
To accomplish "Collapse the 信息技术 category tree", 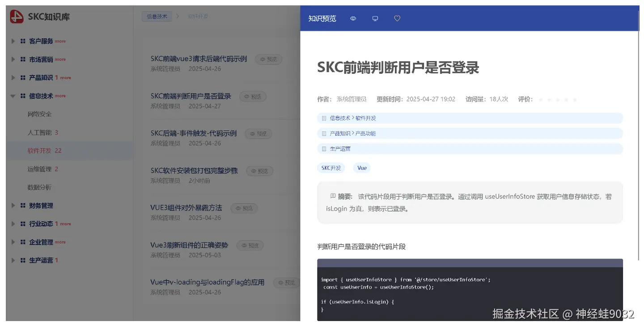I will tap(13, 96).
